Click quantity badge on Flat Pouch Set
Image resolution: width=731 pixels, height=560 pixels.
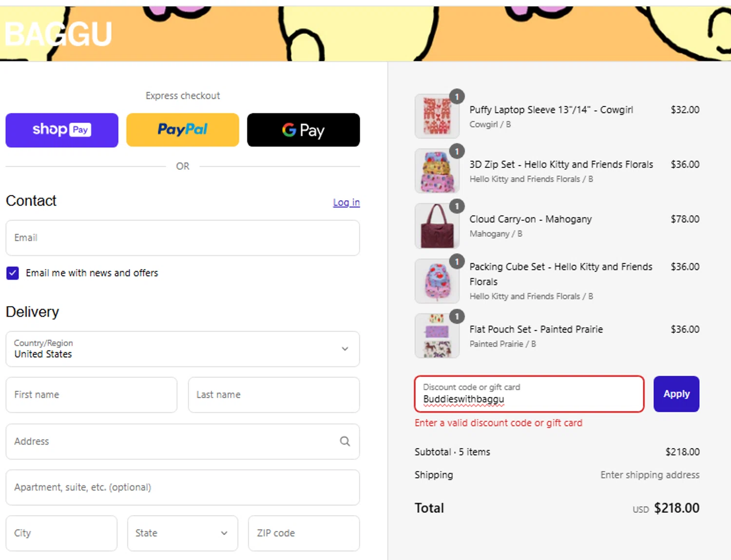[x=457, y=317]
